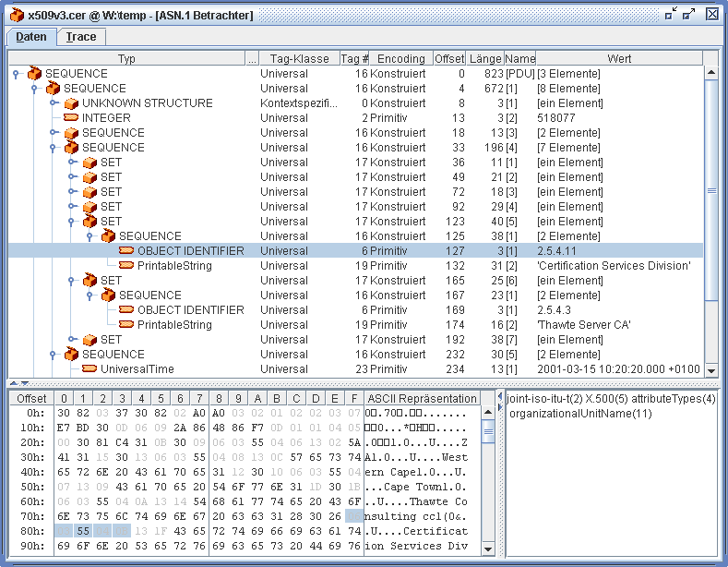Click the application icon in the title bar

point(17,15)
